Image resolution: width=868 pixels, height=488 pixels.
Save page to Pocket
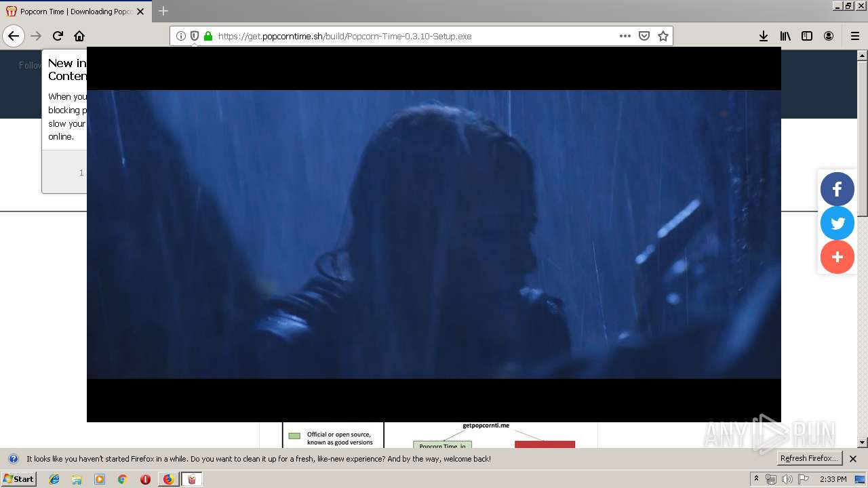pyautogui.click(x=644, y=36)
